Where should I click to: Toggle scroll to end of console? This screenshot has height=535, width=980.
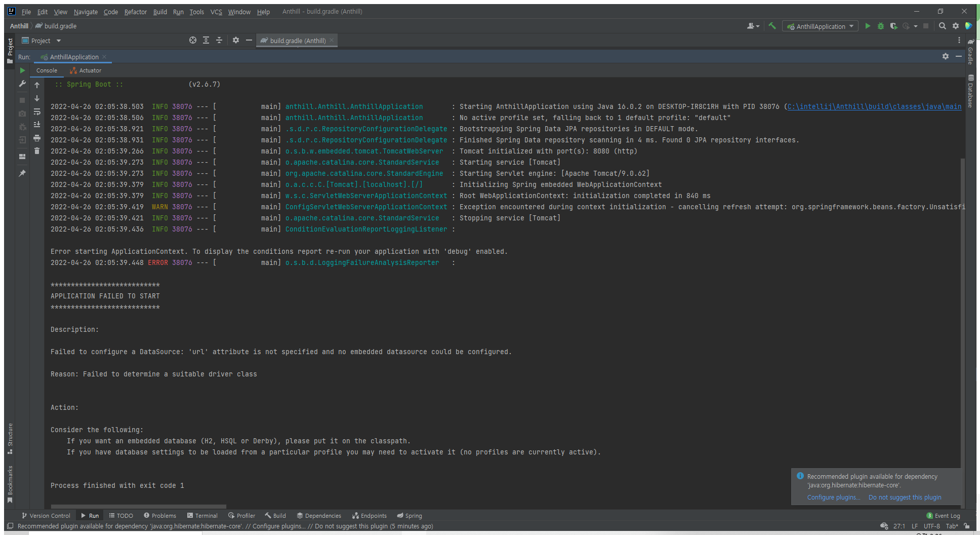click(x=37, y=125)
